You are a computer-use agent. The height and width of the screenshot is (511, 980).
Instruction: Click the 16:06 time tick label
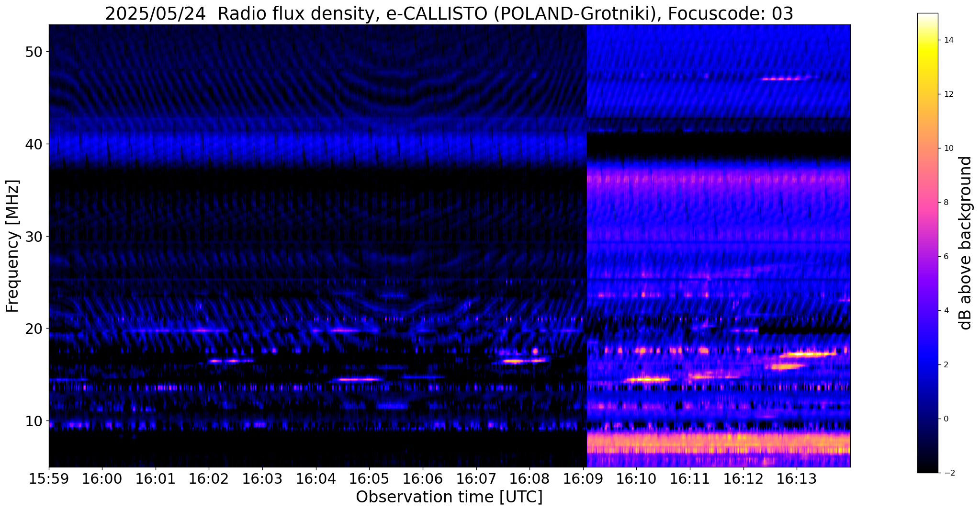coord(423,479)
